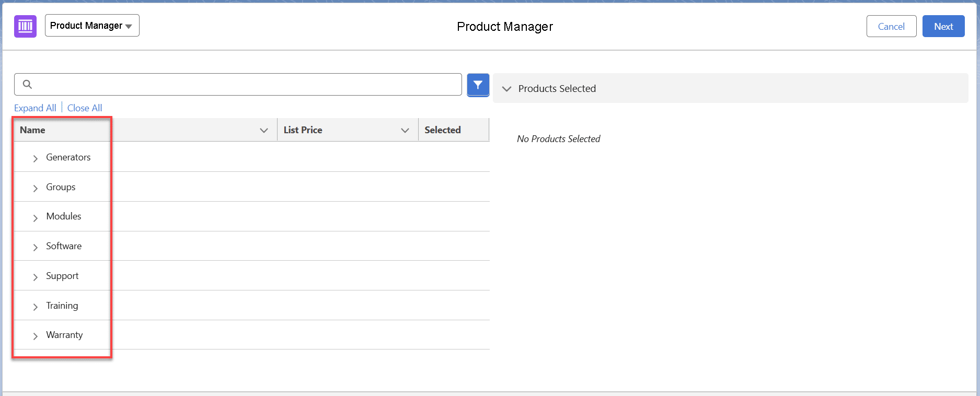
Task: Click the Expand All link
Action: pyautogui.click(x=35, y=108)
